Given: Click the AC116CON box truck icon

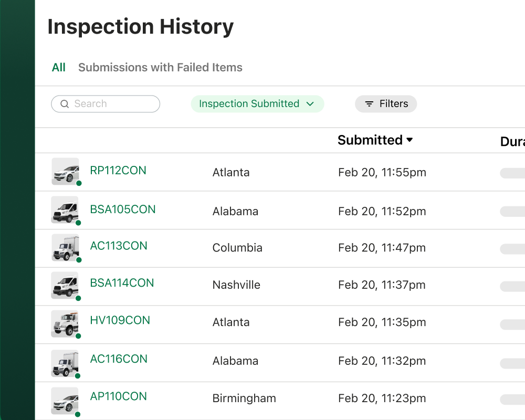Looking at the screenshot, I should pos(65,363).
